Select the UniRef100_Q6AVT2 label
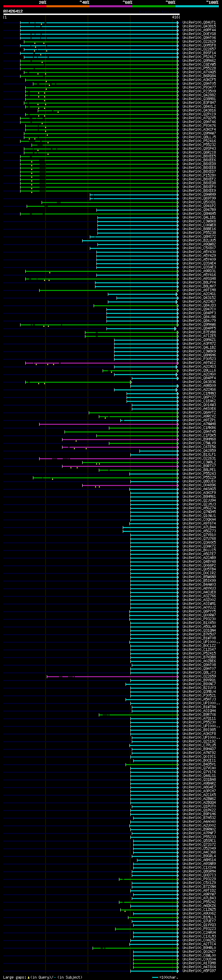The height and width of the screenshot is (980, 222). point(199,413)
